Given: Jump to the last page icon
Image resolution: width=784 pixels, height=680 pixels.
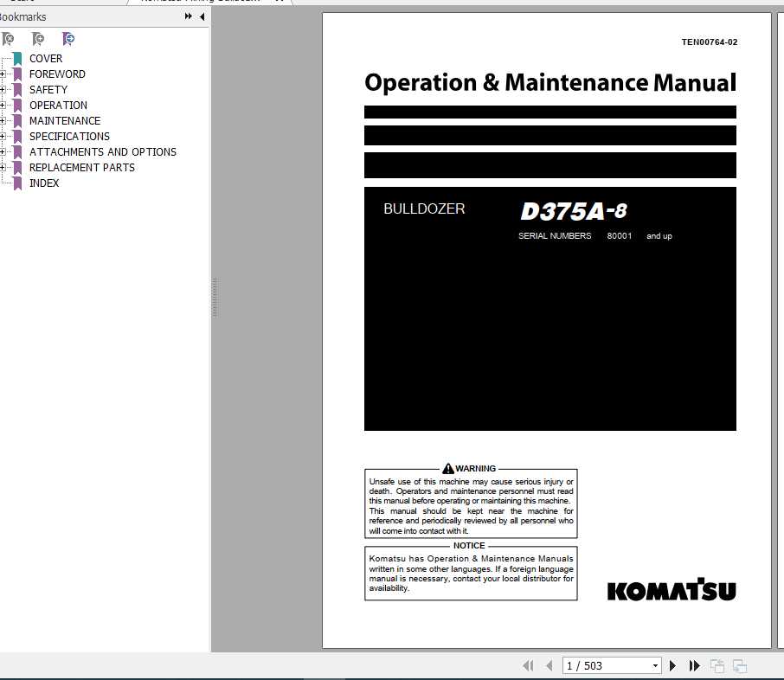Looking at the screenshot, I should (x=695, y=665).
